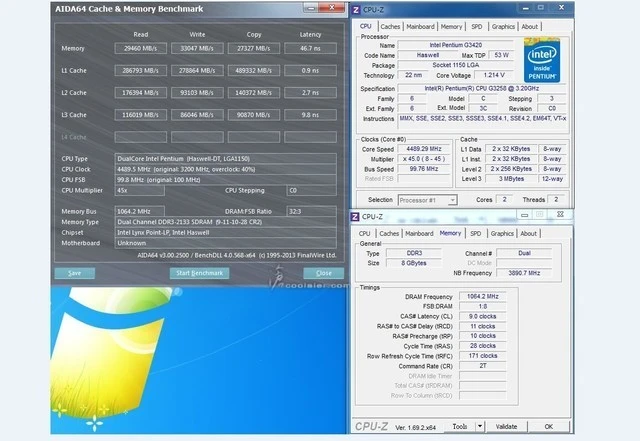Click Core Voltage value 1.214 V
640x441 pixels.
point(494,75)
